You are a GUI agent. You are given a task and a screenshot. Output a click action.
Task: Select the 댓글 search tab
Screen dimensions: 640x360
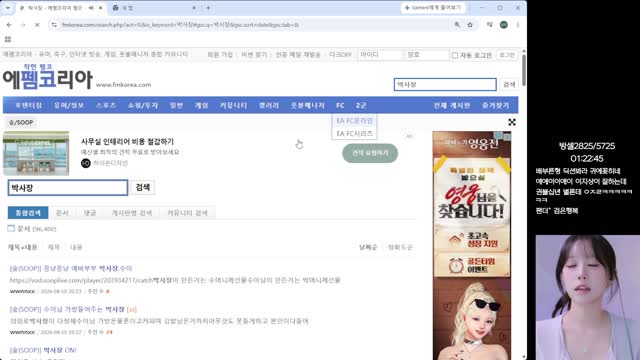(90, 213)
